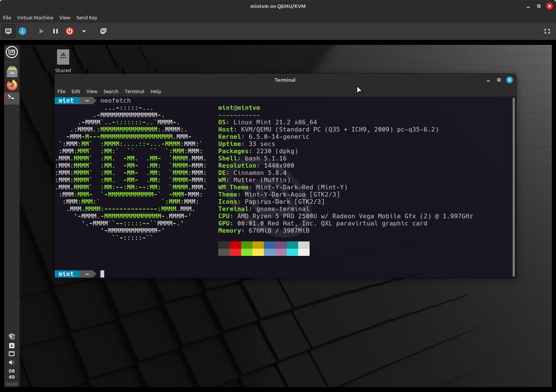Click the Terminal window title bar
556x392 pixels.
285,80
